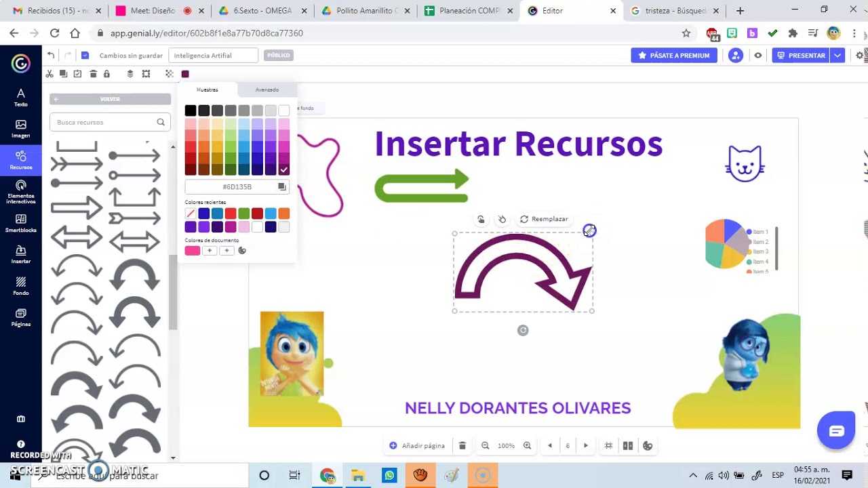The height and width of the screenshot is (488, 868).
Task: Click the hex color code field
Action: point(237,186)
